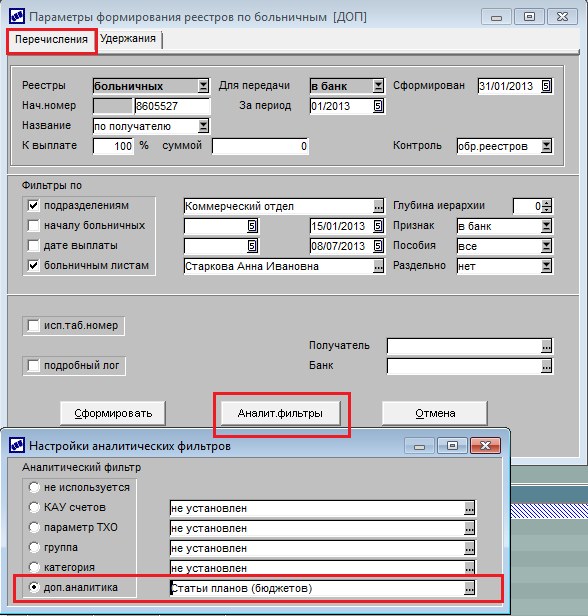The height and width of the screenshot is (616, 588).
Task: Expand Раздельно dropdown showing нет
Action: coord(546,266)
